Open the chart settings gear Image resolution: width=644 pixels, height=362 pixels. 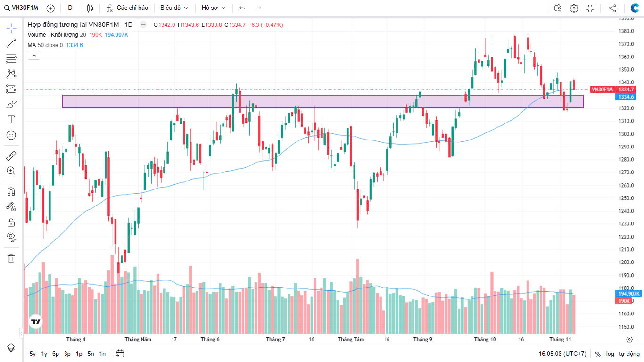[574, 8]
